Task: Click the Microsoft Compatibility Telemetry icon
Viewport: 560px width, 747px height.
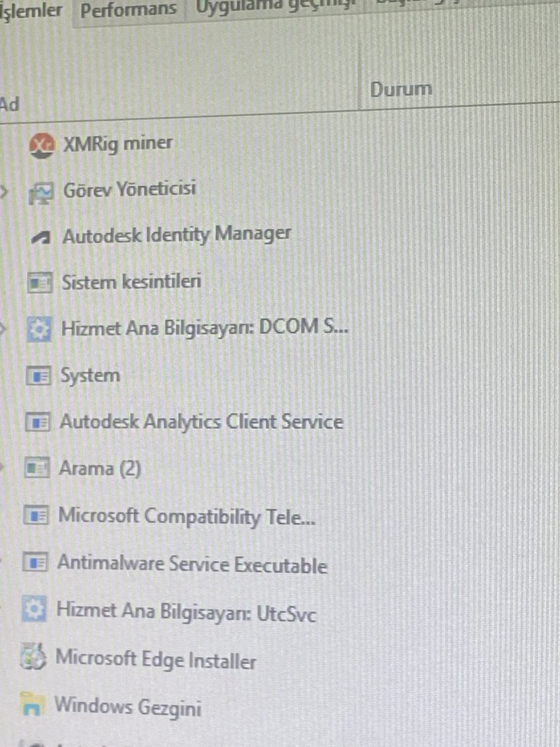Action: point(36,515)
